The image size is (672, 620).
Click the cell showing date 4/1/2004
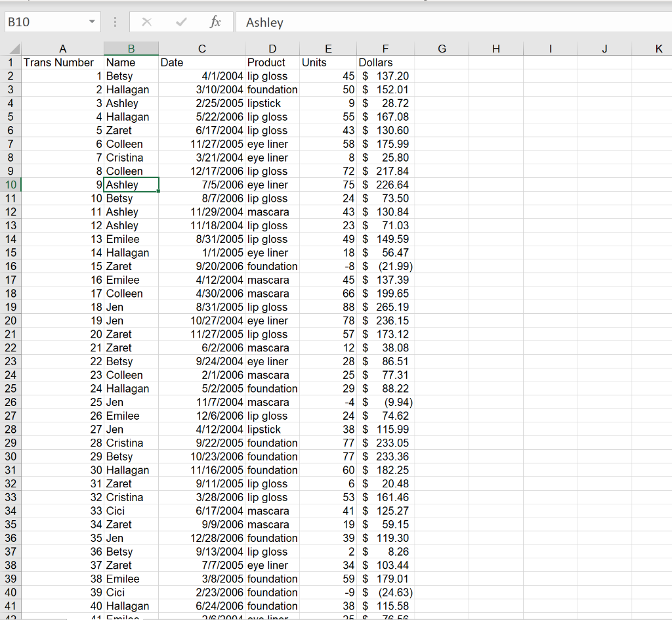[201, 76]
